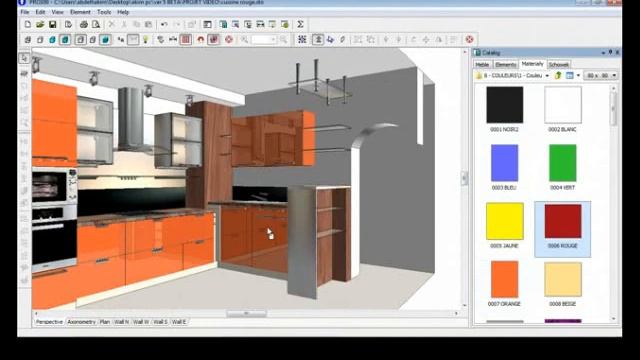Click the red magnet snap icon

[200, 40]
